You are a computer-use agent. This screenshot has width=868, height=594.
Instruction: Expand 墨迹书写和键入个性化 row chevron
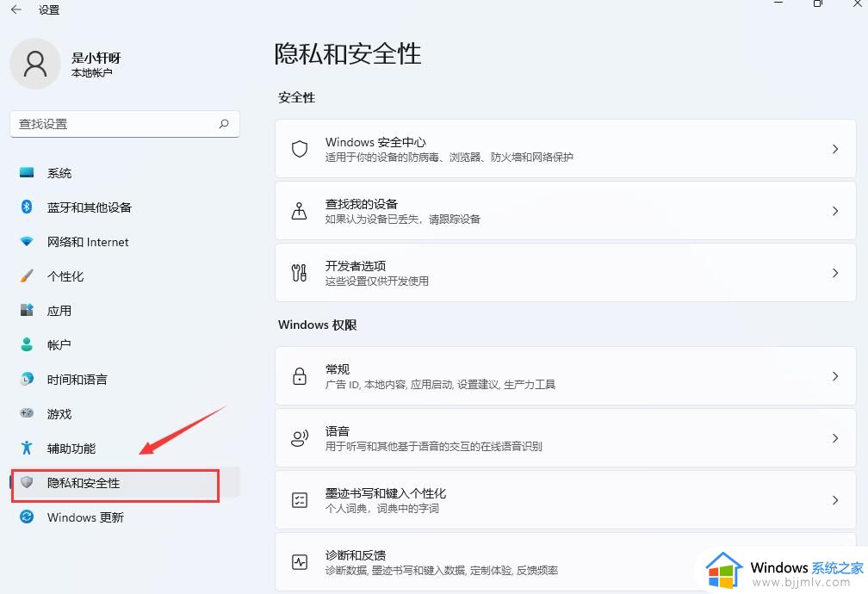click(834, 500)
